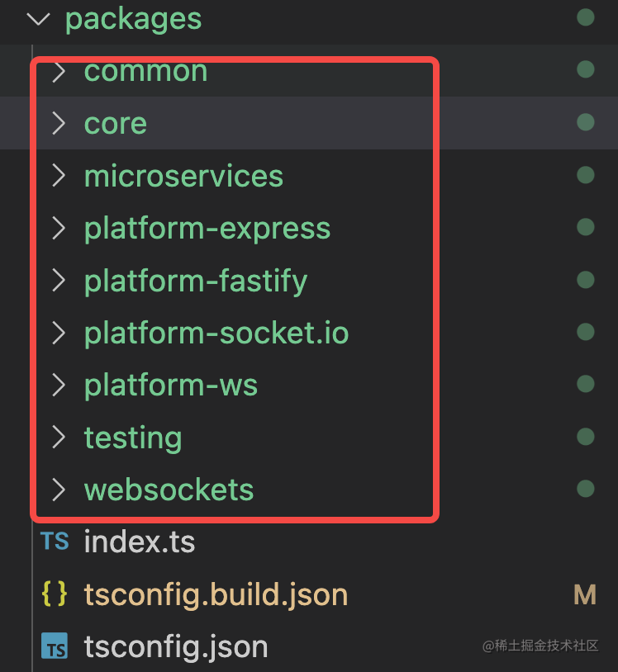Select the platform-socket.io folder
The height and width of the screenshot is (672, 618).
click(216, 334)
